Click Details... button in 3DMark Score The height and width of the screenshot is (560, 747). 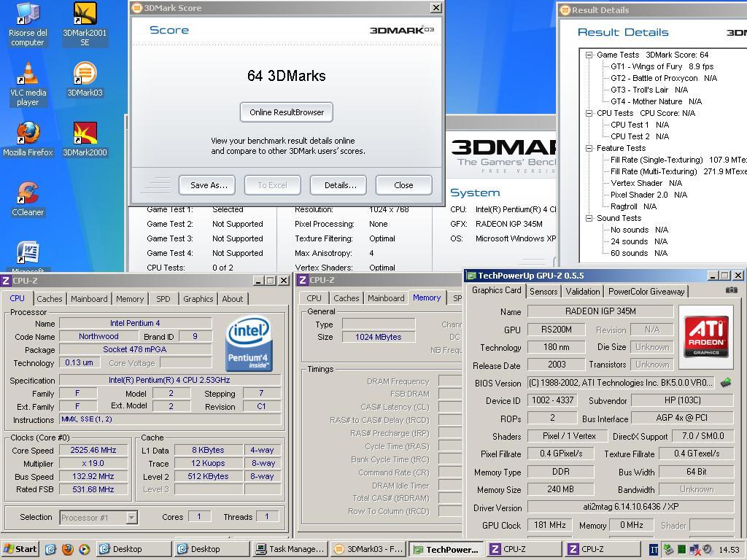(340, 185)
